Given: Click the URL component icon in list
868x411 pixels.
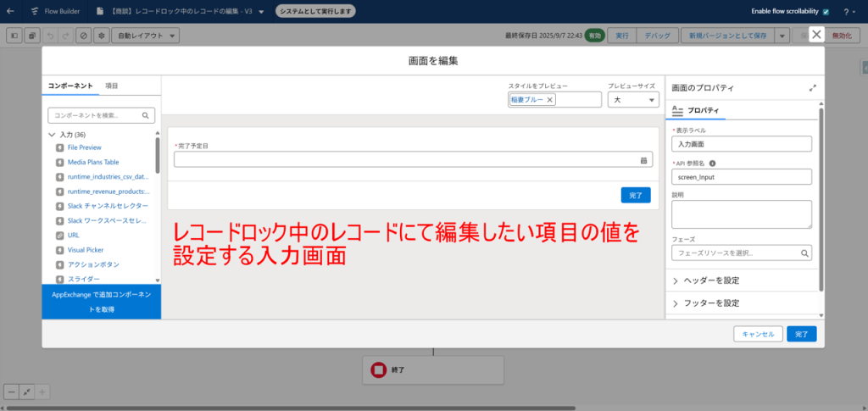Looking at the screenshot, I should [x=59, y=235].
